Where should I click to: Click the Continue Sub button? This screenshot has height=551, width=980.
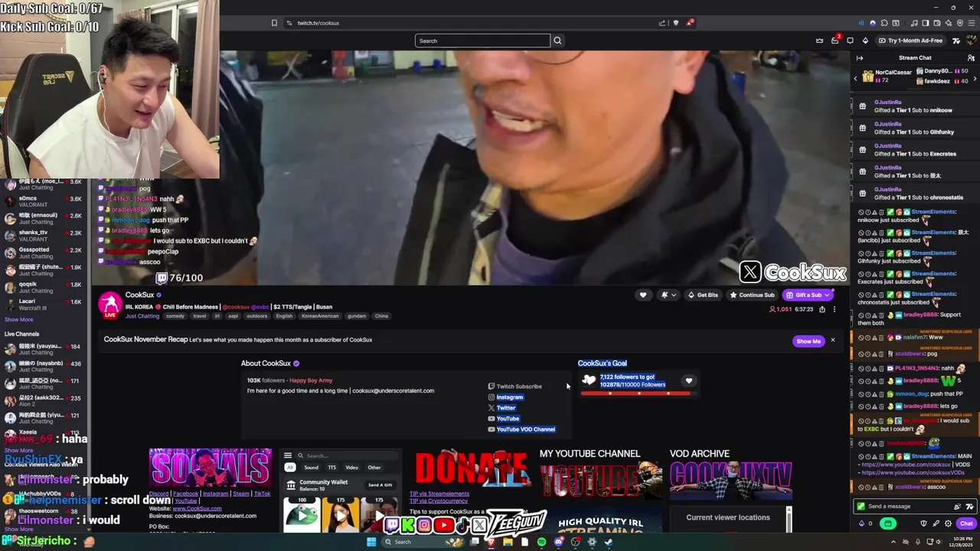pyautogui.click(x=752, y=295)
